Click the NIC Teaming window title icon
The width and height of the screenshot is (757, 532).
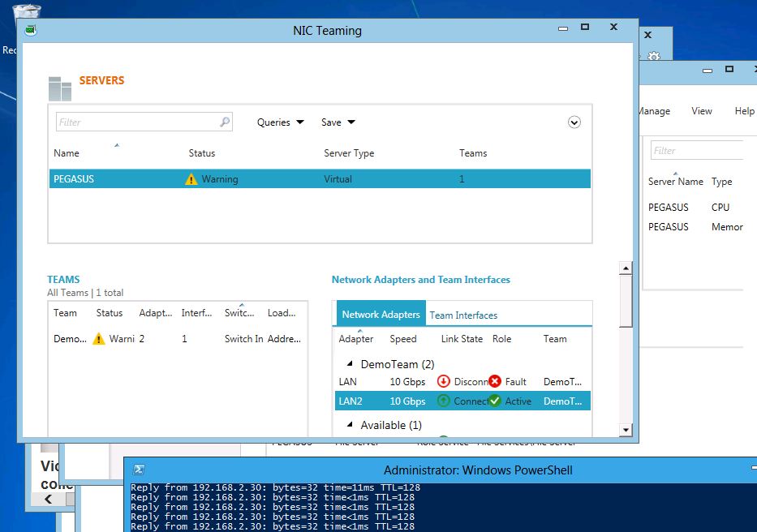click(x=31, y=31)
